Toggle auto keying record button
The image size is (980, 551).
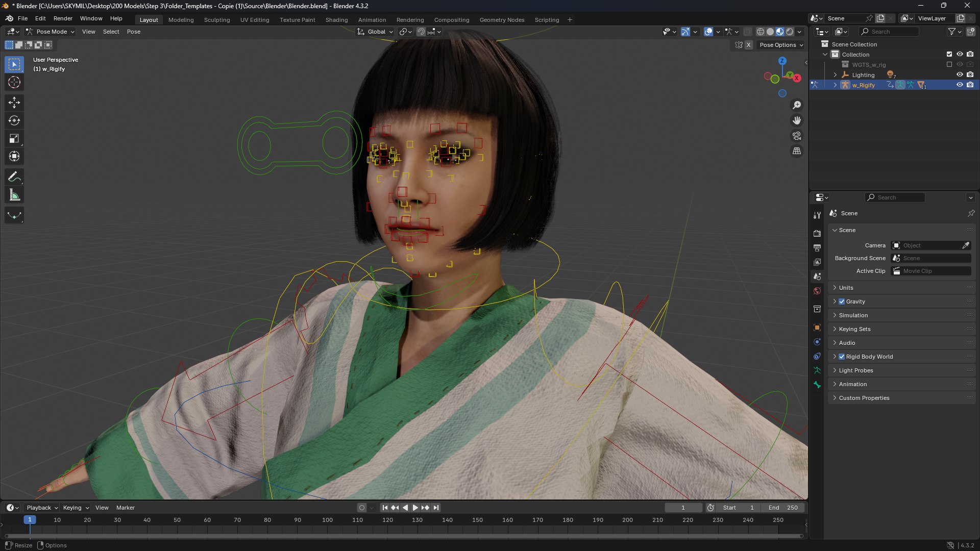click(362, 508)
